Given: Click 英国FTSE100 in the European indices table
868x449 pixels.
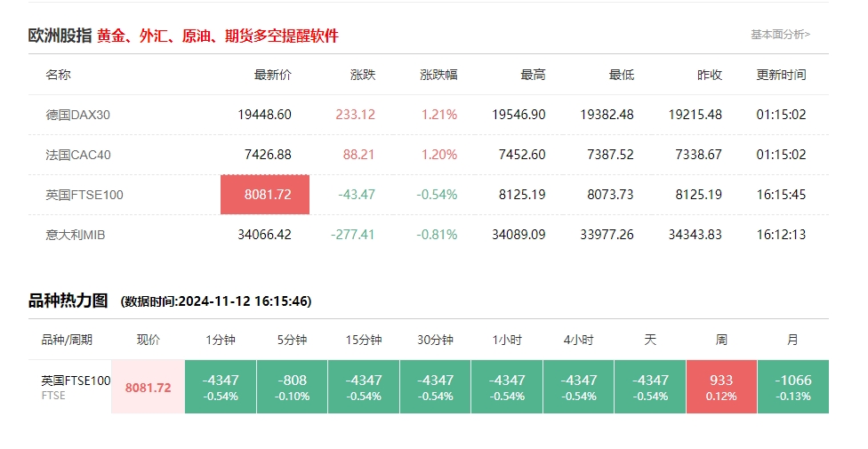Looking at the screenshot, I should (x=84, y=195).
